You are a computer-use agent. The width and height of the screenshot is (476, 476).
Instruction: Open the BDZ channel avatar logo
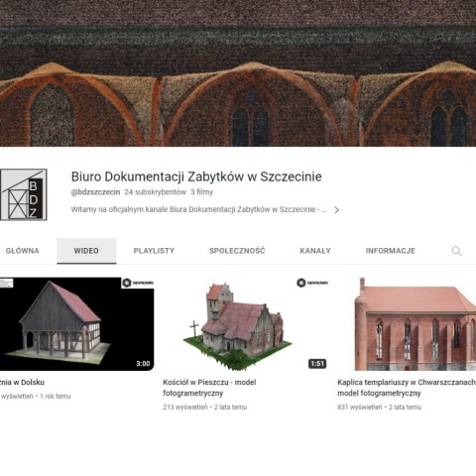[24, 194]
